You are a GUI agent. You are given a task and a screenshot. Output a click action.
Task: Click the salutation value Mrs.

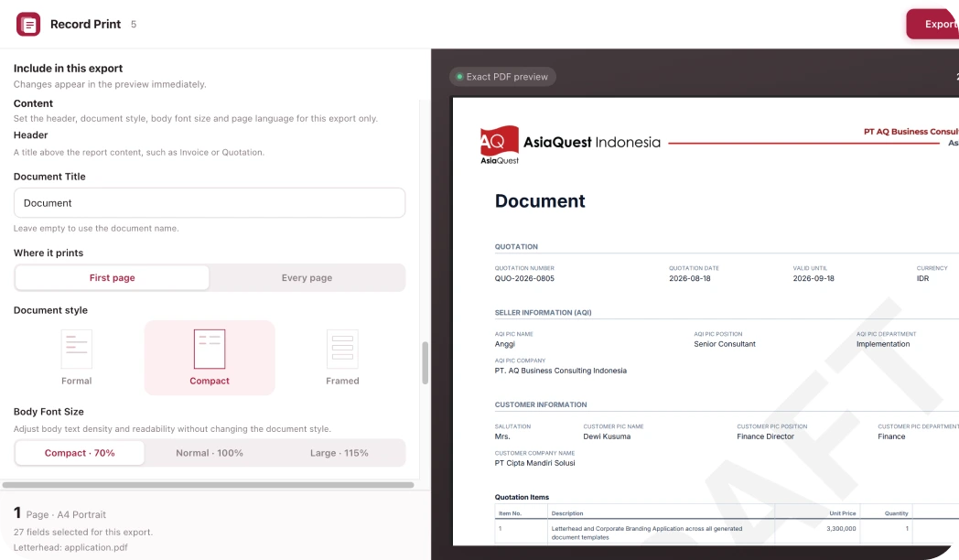(502, 436)
